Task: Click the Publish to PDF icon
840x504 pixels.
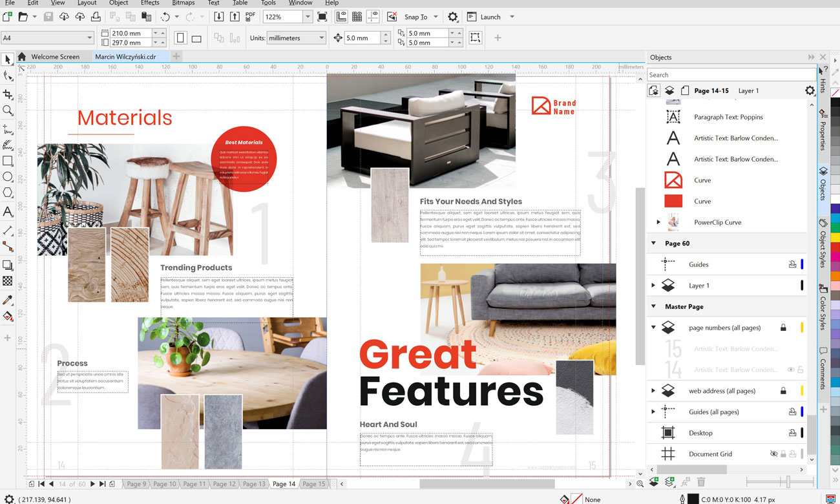Action: [x=250, y=17]
